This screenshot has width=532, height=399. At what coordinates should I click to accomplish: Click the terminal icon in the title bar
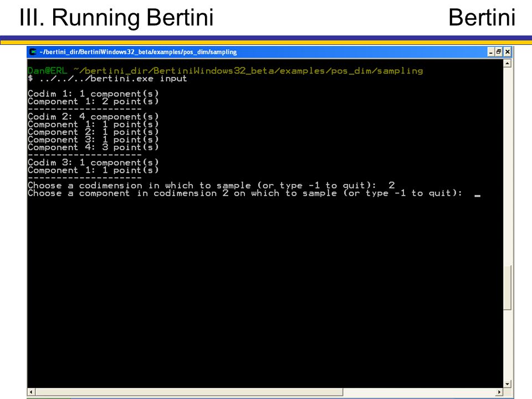pos(33,52)
